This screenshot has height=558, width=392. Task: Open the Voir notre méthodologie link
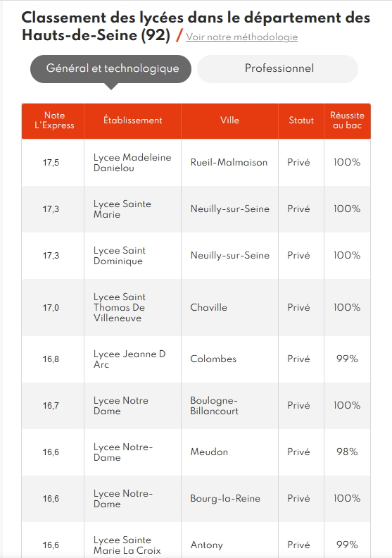241,37
